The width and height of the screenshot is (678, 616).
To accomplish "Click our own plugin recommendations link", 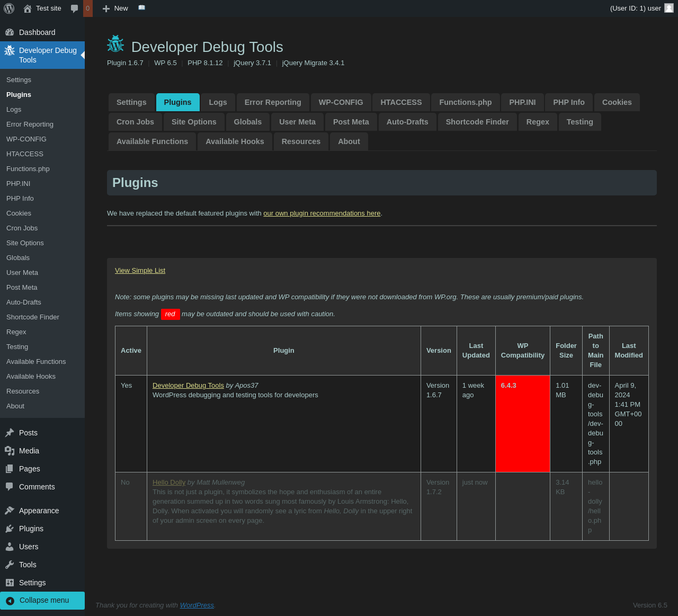I will tap(322, 213).
